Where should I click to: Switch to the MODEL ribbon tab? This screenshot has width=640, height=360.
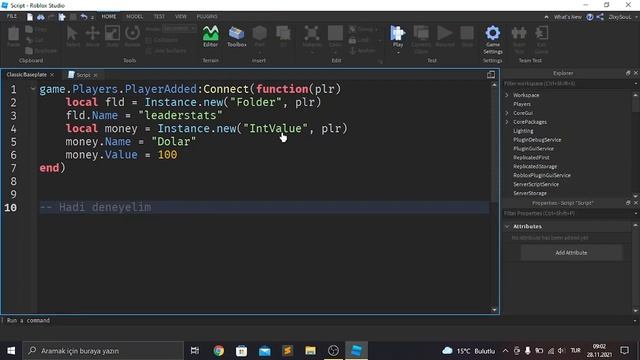134,16
